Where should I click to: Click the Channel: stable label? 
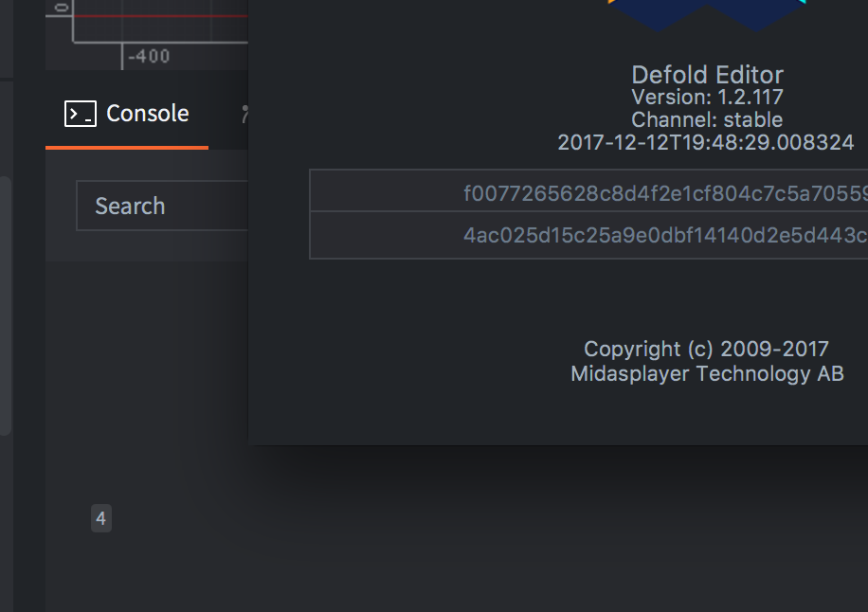click(707, 120)
